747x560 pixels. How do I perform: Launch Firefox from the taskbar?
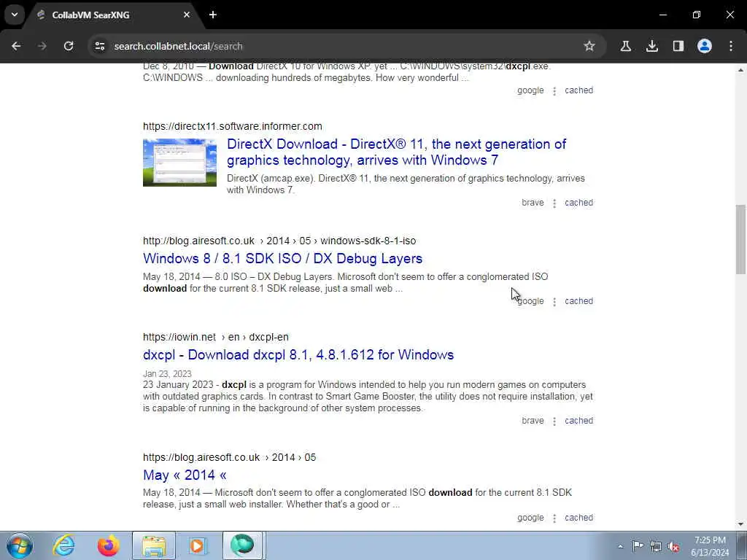108,545
